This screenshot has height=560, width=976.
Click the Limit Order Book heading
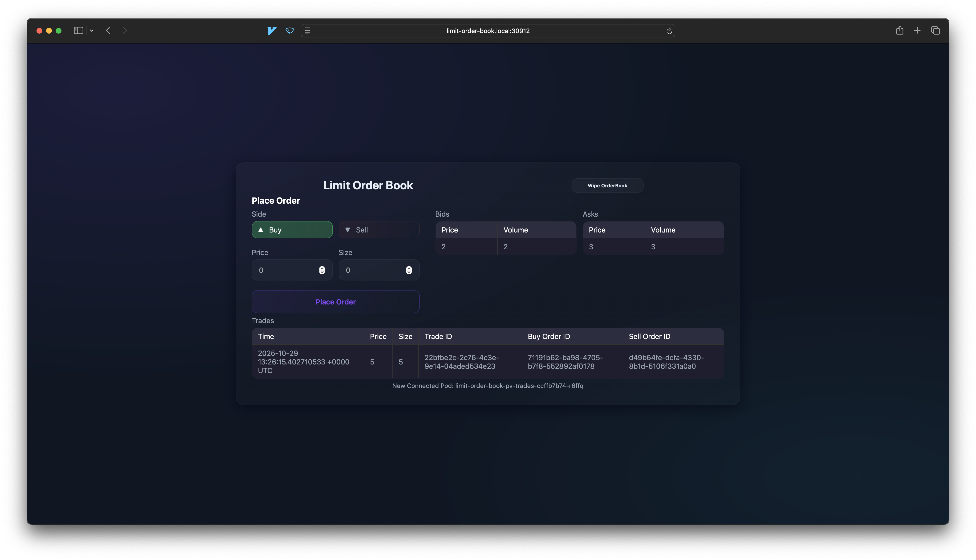368,185
